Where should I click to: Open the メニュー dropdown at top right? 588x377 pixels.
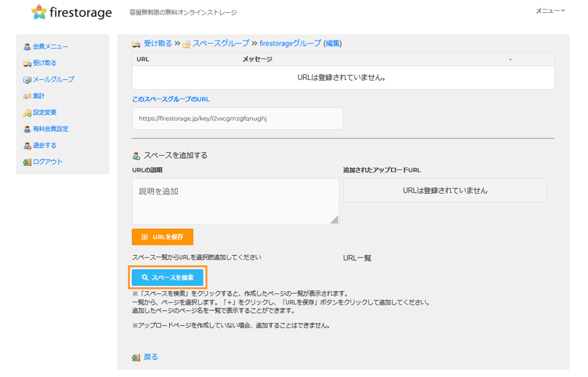[x=550, y=11]
